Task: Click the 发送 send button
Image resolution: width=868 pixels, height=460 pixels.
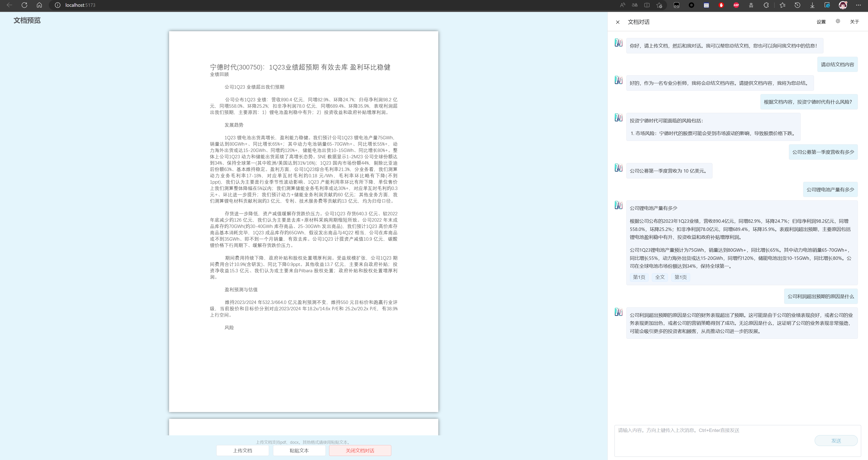Action: click(836, 441)
